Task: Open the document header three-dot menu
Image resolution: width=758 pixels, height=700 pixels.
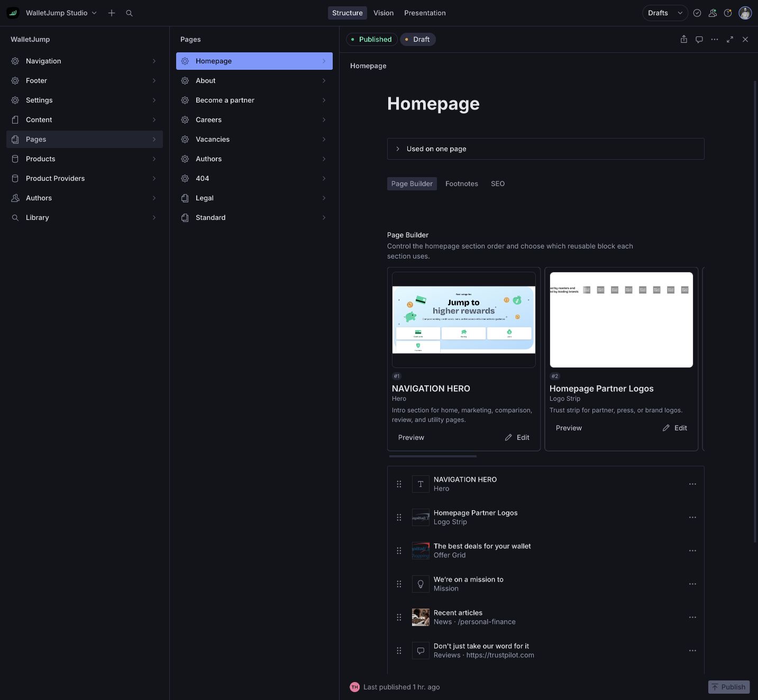Action: point(715,39)
